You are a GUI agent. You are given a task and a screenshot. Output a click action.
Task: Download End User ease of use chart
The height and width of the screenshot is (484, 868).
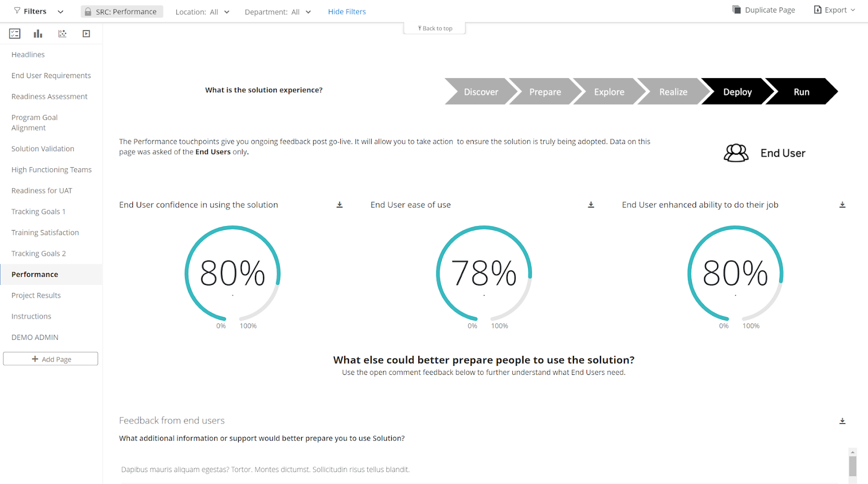point(591,205)
